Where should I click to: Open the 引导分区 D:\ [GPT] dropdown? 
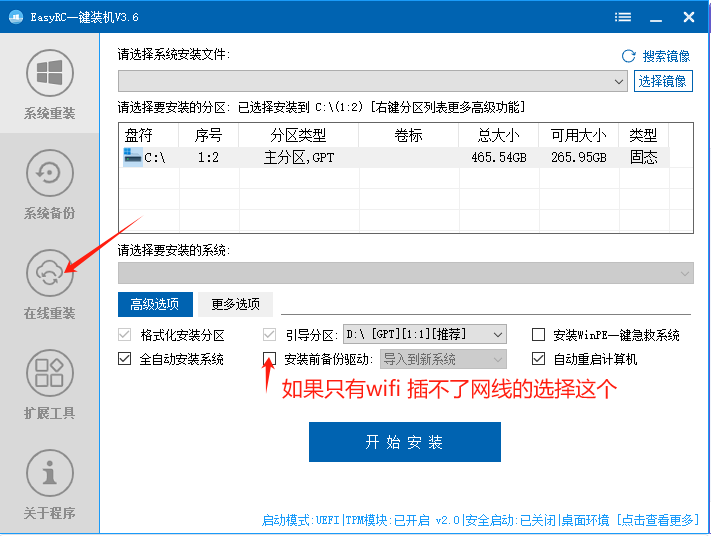pyautogui.click(x=425, y=335)
